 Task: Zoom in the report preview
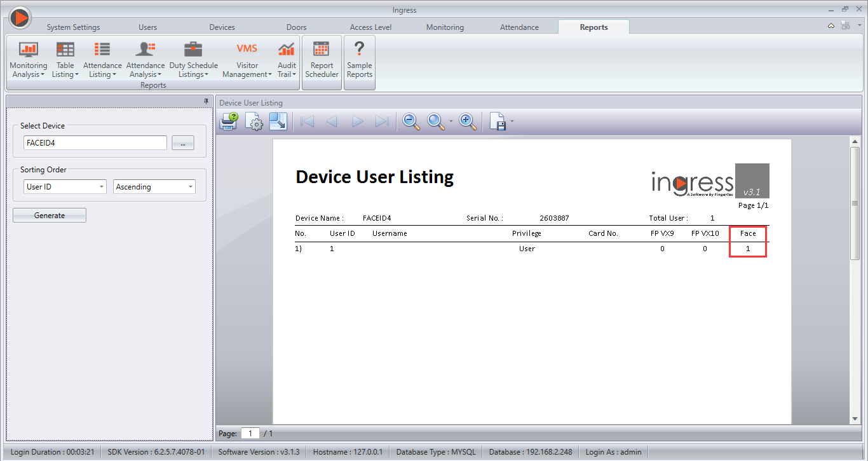[468, 121]
